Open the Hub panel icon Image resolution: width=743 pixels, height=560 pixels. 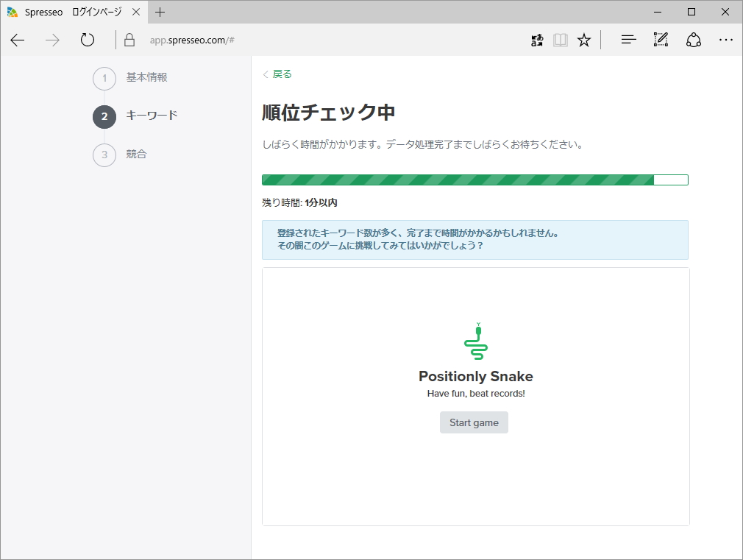tap(628, 40)
